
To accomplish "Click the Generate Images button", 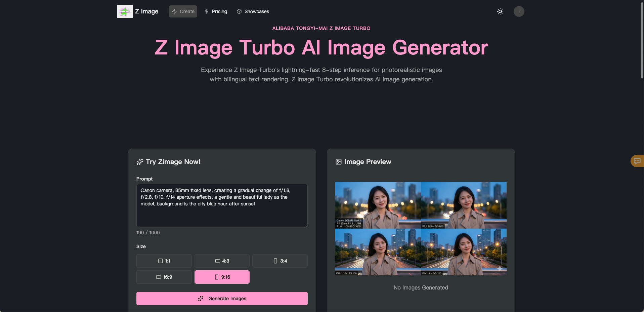I will tap(222, 299).
